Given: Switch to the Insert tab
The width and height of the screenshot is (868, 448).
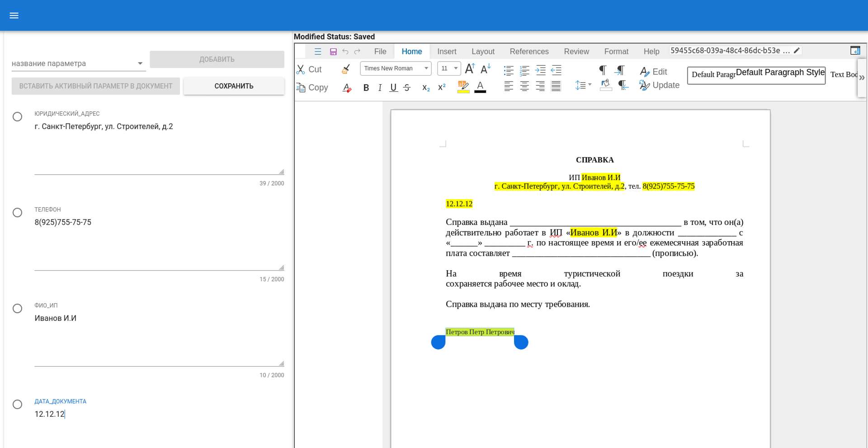Looking at the screenshot, I should (x=447, y=52).
